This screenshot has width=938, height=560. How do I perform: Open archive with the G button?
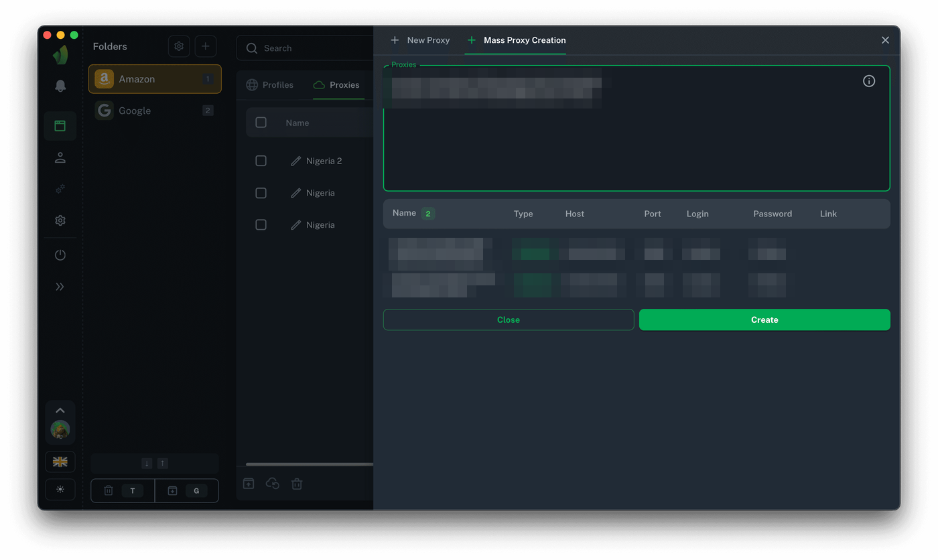pos(187,491)
